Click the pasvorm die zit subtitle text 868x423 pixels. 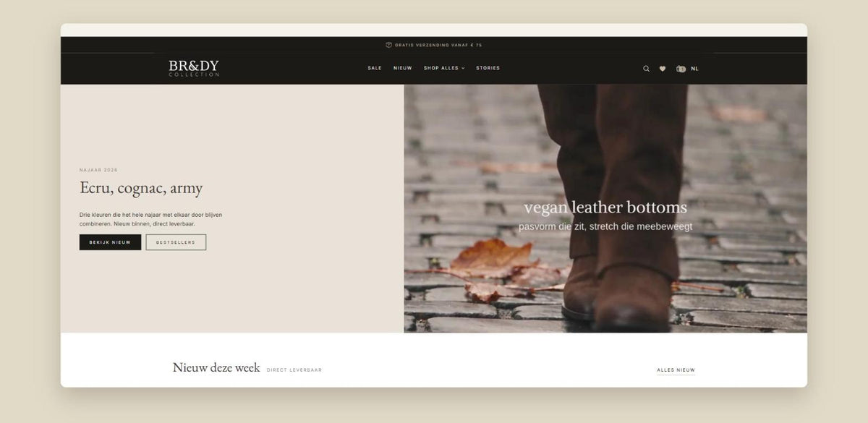click(x=605, y=226)
